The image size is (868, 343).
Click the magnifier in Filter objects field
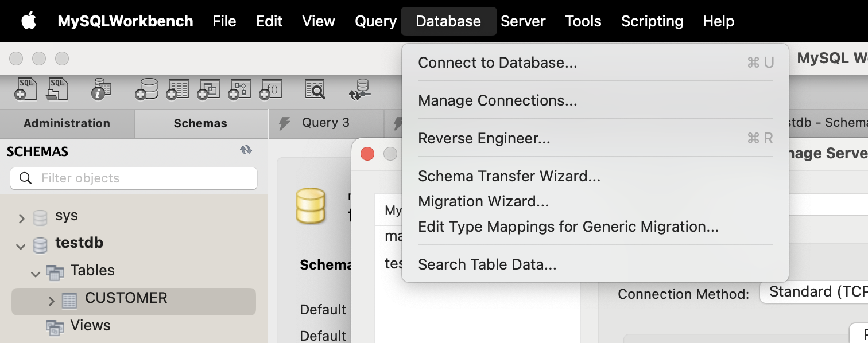point(25,178)
